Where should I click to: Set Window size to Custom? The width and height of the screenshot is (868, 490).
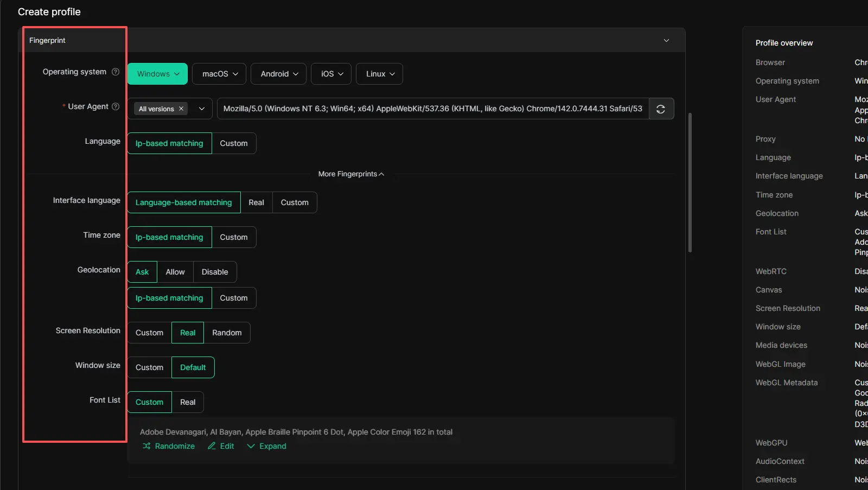click(x=149, y=367)
